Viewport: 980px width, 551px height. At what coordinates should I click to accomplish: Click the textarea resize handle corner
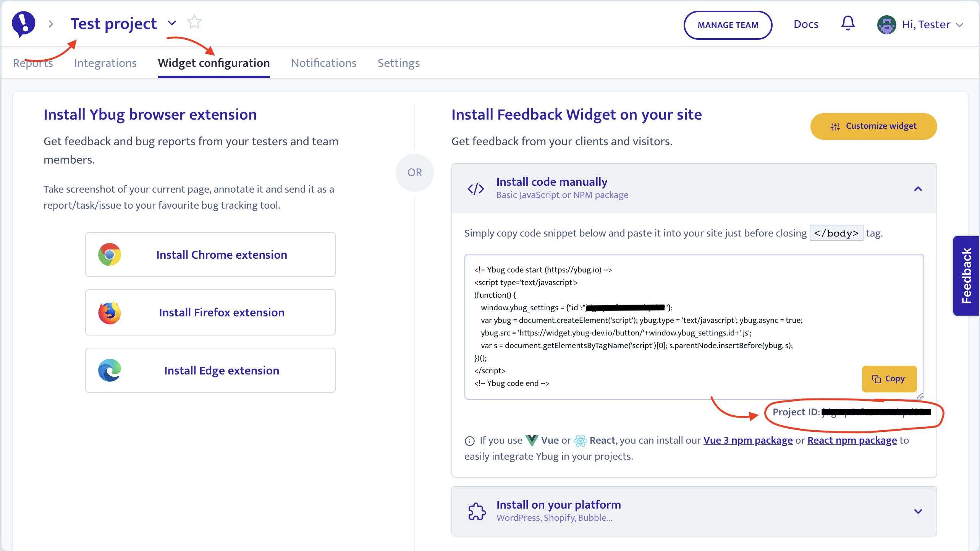tap(920, 395)
